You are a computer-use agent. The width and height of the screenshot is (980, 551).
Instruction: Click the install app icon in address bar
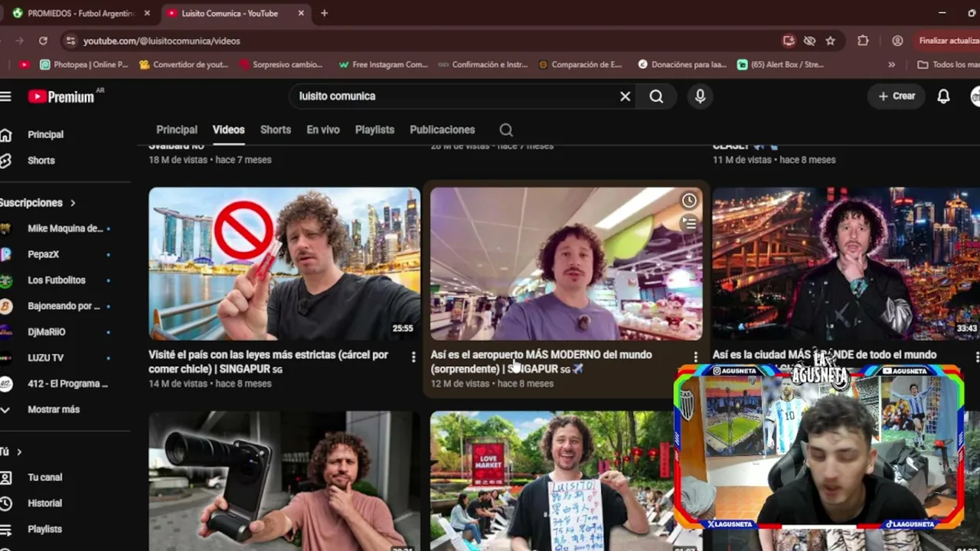(789, 41)
